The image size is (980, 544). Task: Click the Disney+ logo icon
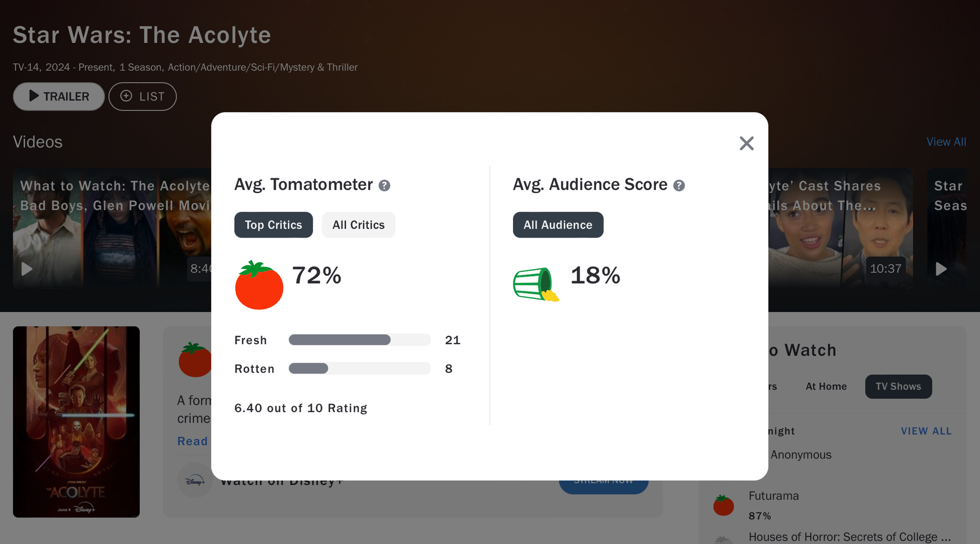pyautogui.click(x=195, y=481)
